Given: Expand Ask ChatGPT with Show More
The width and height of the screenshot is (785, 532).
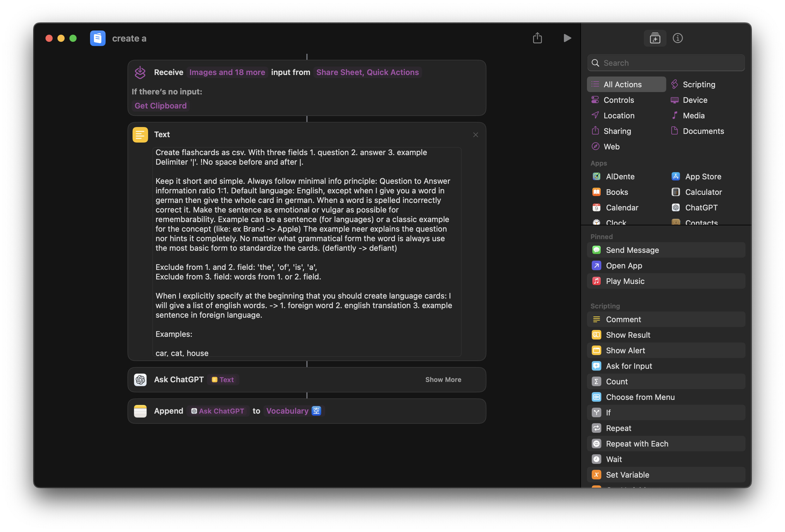Looking at the screenshot, I should click(x=443, y=379).
